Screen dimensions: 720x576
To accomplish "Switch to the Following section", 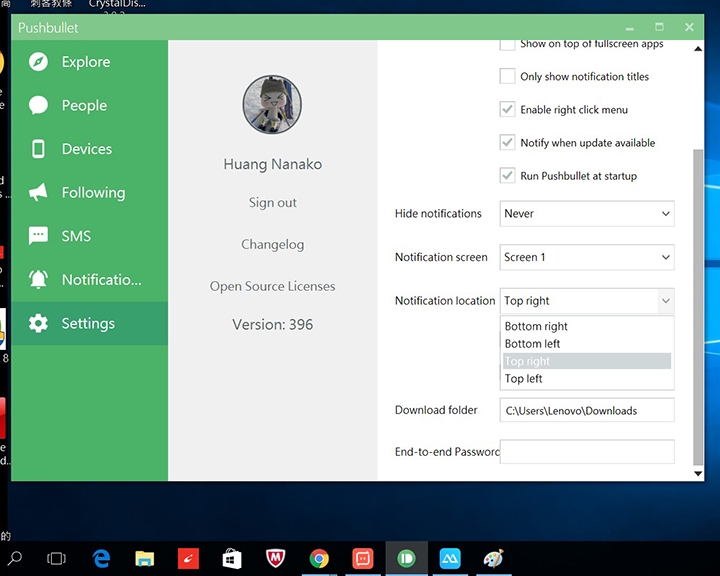I will [x=90, y=192].
